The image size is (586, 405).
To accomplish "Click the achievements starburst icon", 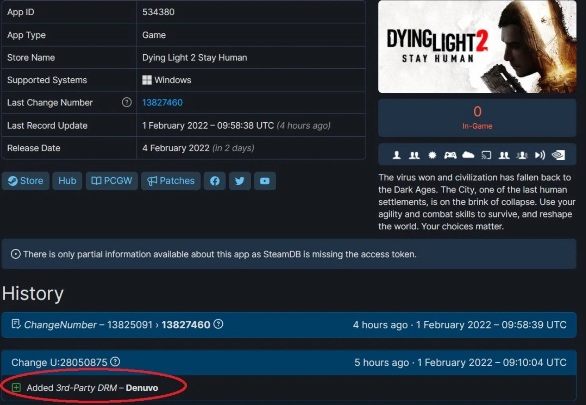I will point(432,155).
